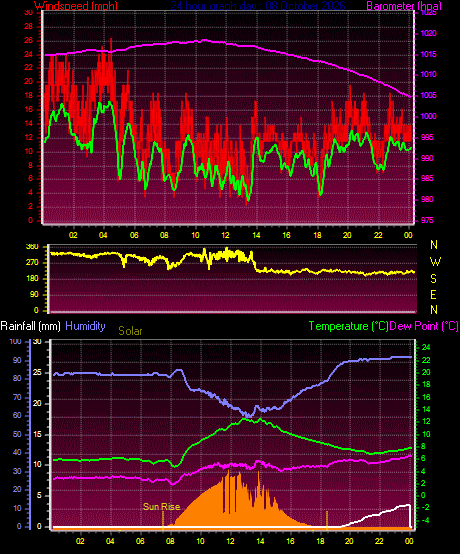This screenshot has height=554, width=460.
Task: Click the 995 barometer axis value
Action: 427,137
